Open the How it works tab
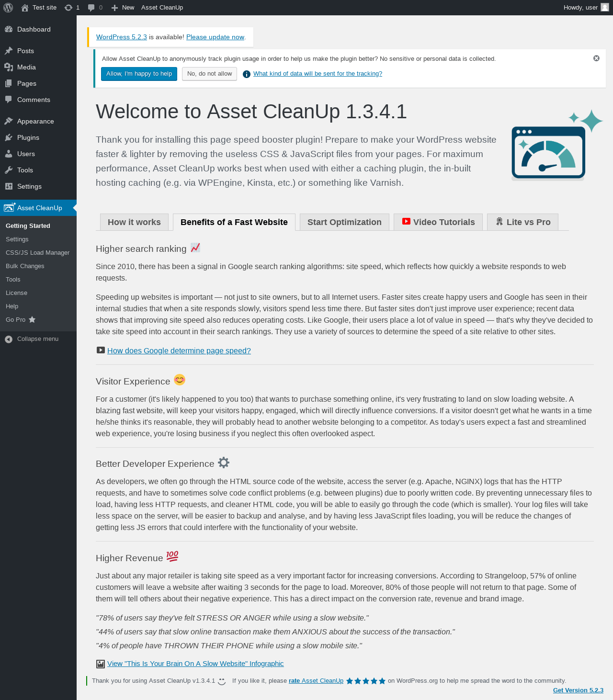This screenshot has width=613, height=700. [134, 222]
